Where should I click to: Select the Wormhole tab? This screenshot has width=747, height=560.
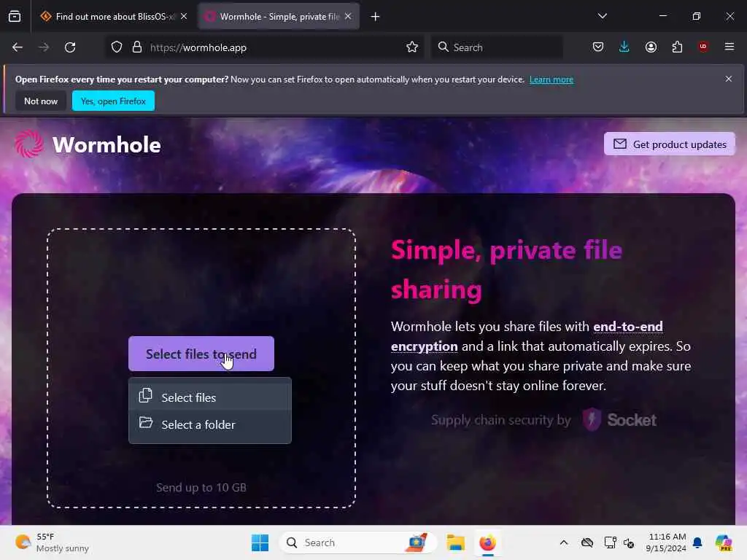click(x=279, y=17)
